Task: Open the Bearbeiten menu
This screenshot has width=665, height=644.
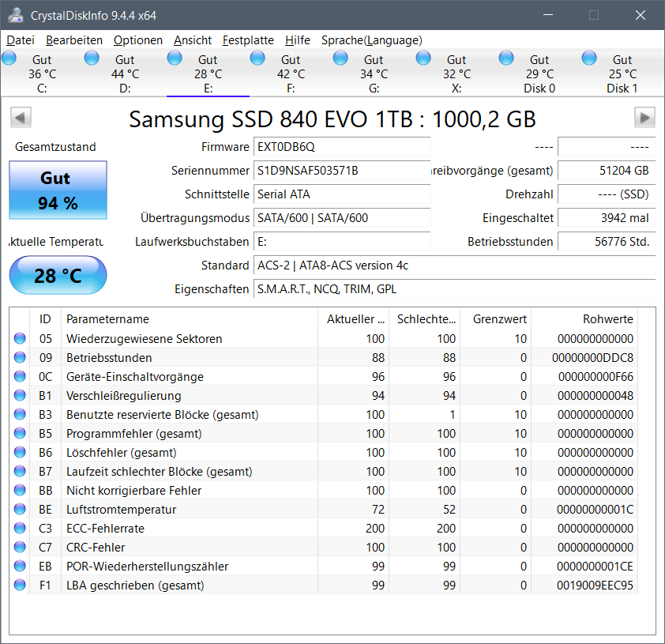Action: click(x=74, y=40)
